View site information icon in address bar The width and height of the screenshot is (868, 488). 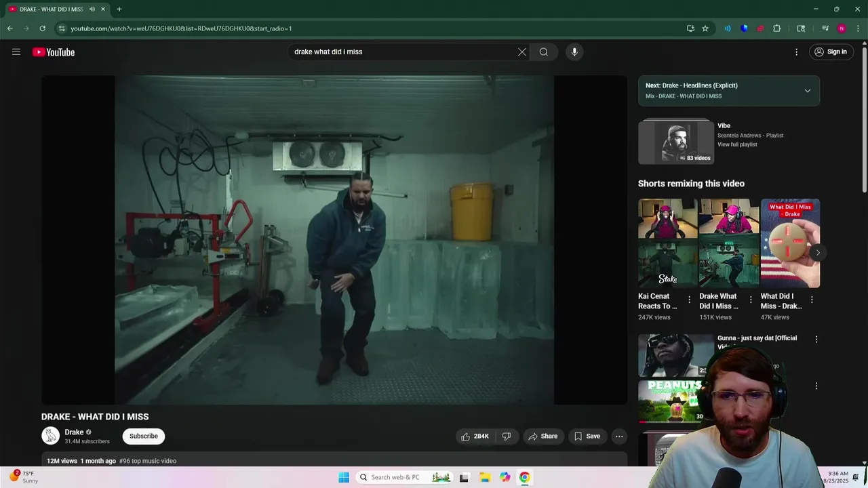(x=62, y=28)
